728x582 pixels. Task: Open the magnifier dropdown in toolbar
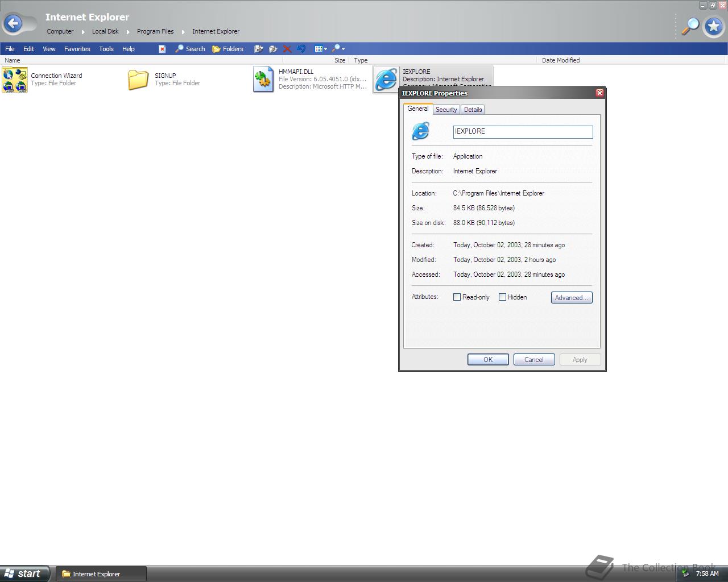tap(338, 49)
